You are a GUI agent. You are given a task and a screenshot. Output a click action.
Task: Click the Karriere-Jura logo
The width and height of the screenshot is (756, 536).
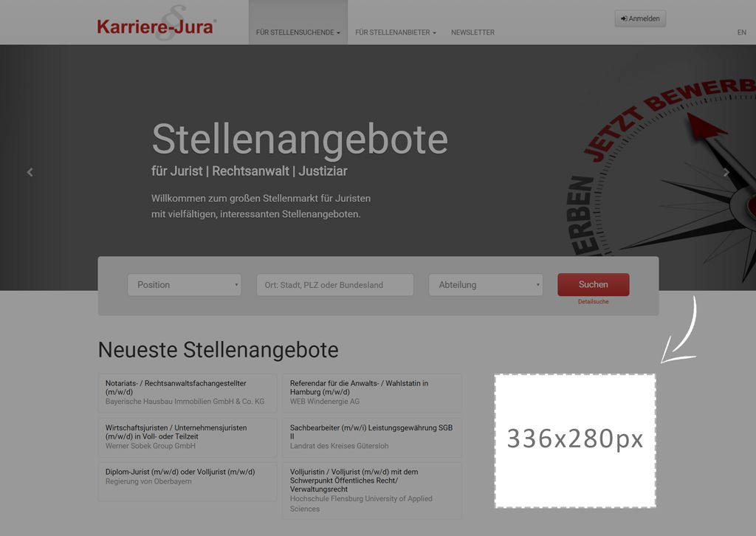[157, 25]
